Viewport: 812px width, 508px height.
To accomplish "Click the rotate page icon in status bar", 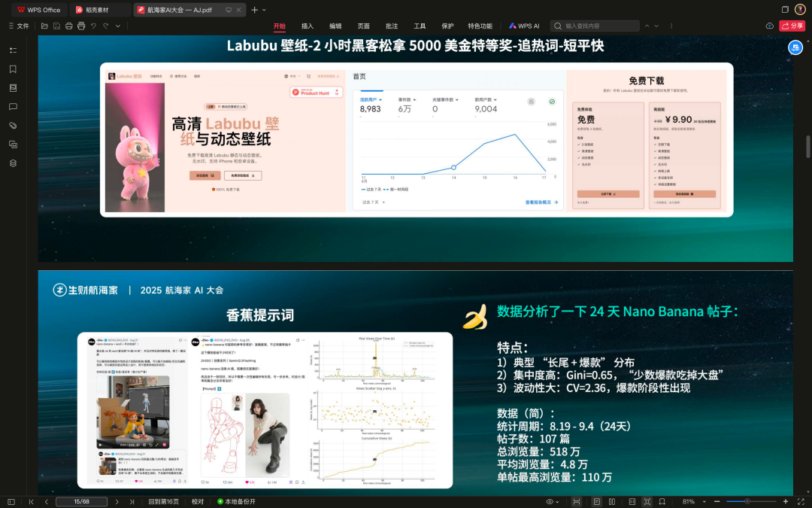I will (662, 502).
